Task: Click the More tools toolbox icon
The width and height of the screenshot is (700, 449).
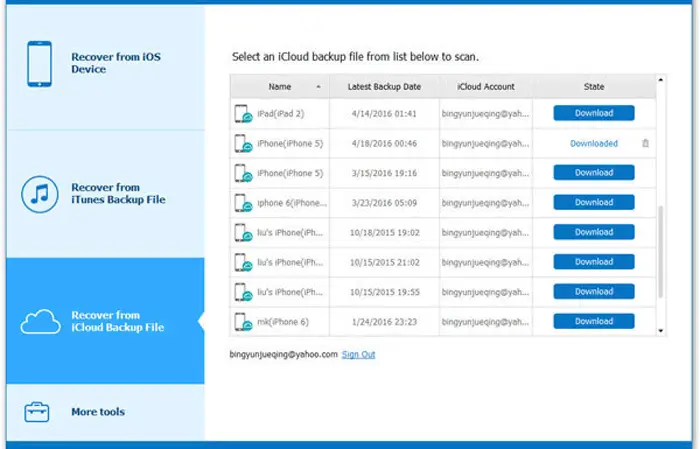Action: tap(38, 411)
